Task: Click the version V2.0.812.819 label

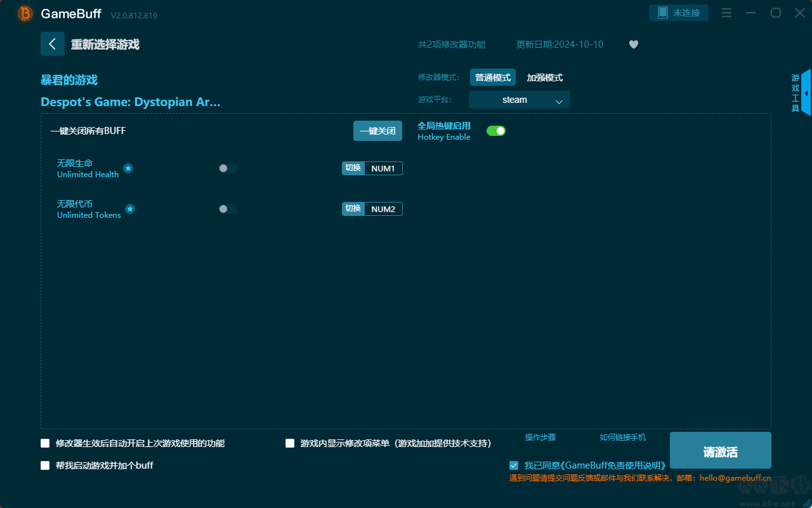Action: click(134, 15)
